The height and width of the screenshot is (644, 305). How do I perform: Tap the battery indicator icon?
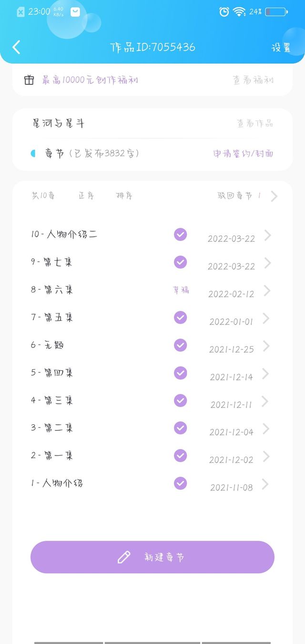coord(276,12)
